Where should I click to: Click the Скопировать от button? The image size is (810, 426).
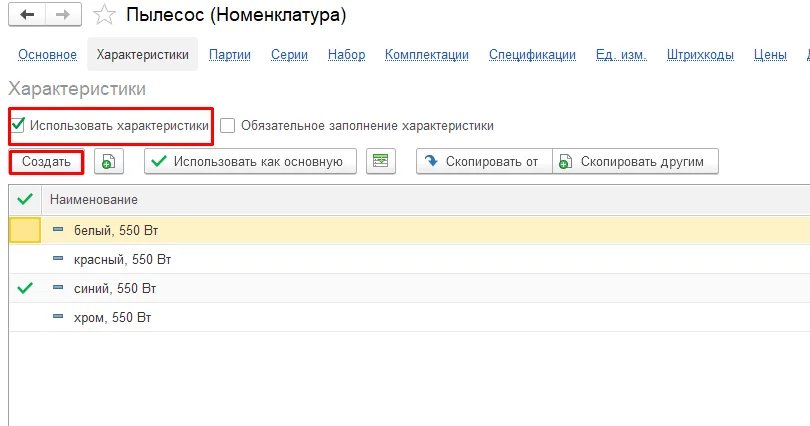[x=485, y=162]
